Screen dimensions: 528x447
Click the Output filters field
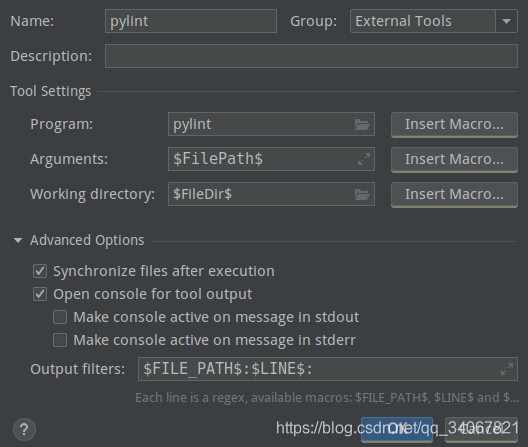point(328,369)
